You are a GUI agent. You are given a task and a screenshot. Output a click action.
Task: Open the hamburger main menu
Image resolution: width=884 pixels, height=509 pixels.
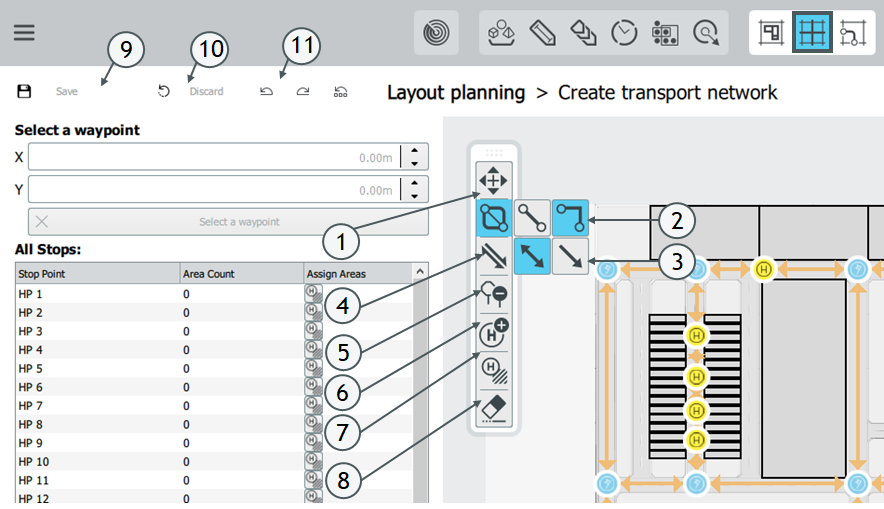click(x=24, y=33)
